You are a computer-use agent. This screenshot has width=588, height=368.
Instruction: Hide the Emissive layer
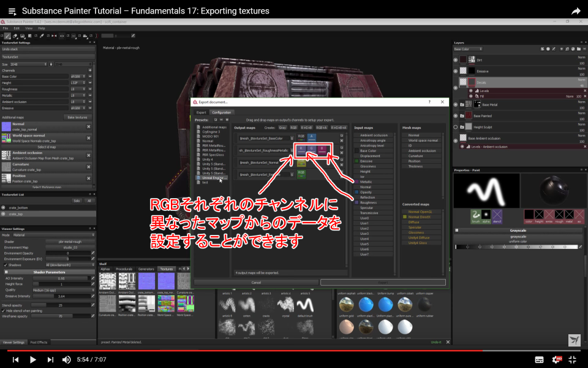(456, 71)
